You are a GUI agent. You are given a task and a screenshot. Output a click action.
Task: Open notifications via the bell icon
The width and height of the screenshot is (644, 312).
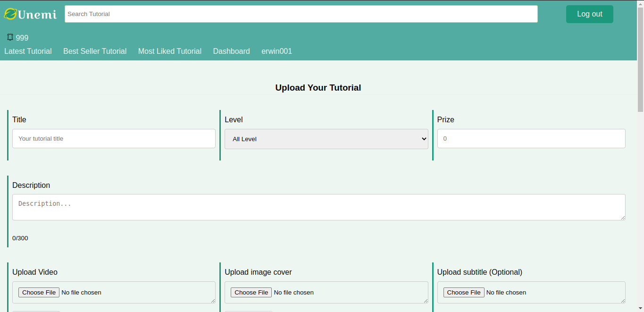click(x=10, y=37)
